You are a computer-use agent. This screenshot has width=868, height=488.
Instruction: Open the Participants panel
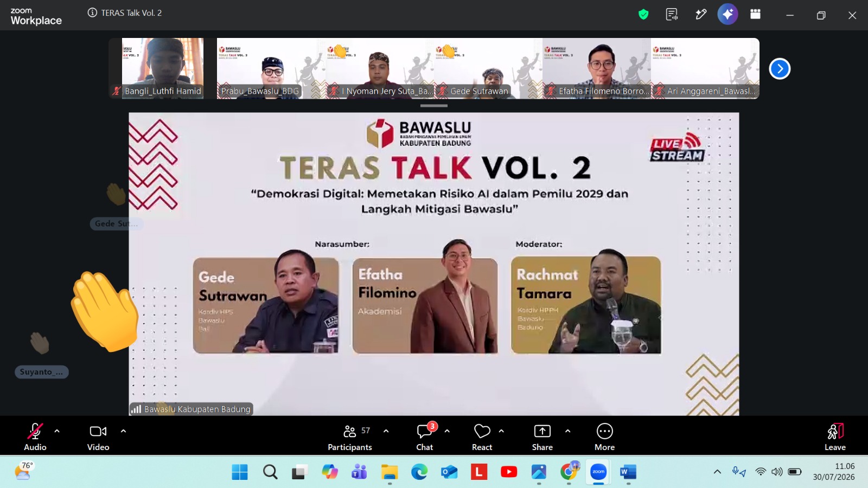click(x=350, y=436)
